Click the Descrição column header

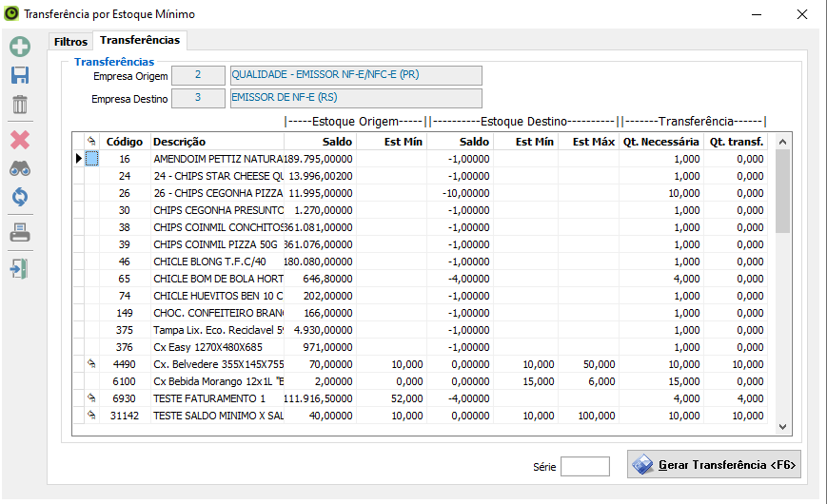coord(217,142)
